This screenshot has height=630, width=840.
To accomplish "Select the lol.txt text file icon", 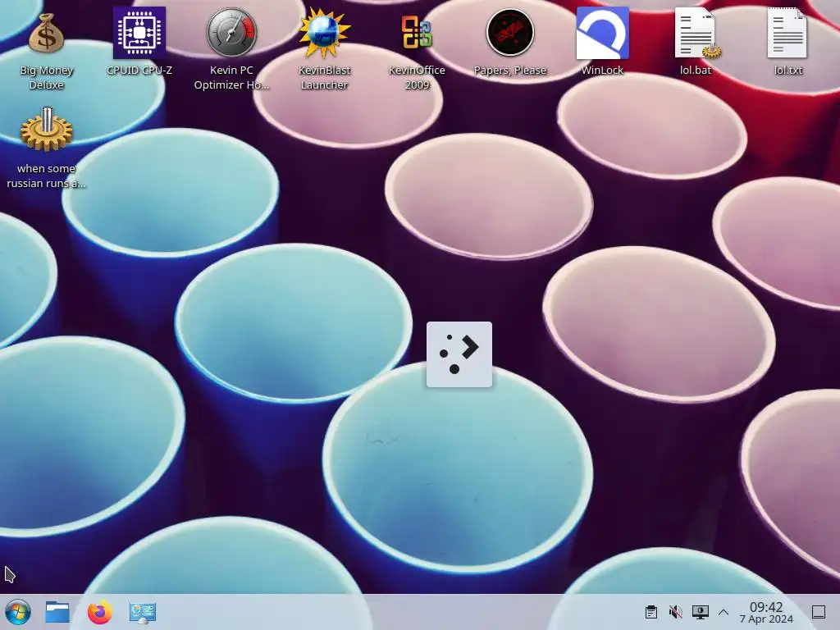I will (x=787, y=33).
